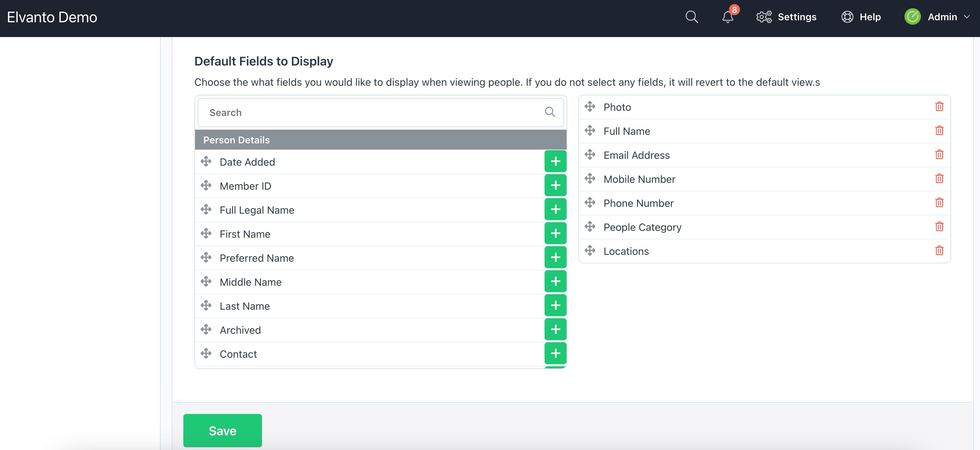Screen dimensions: 980x450
Task: Add the Date Added field
Action: [x=555, y=162]
